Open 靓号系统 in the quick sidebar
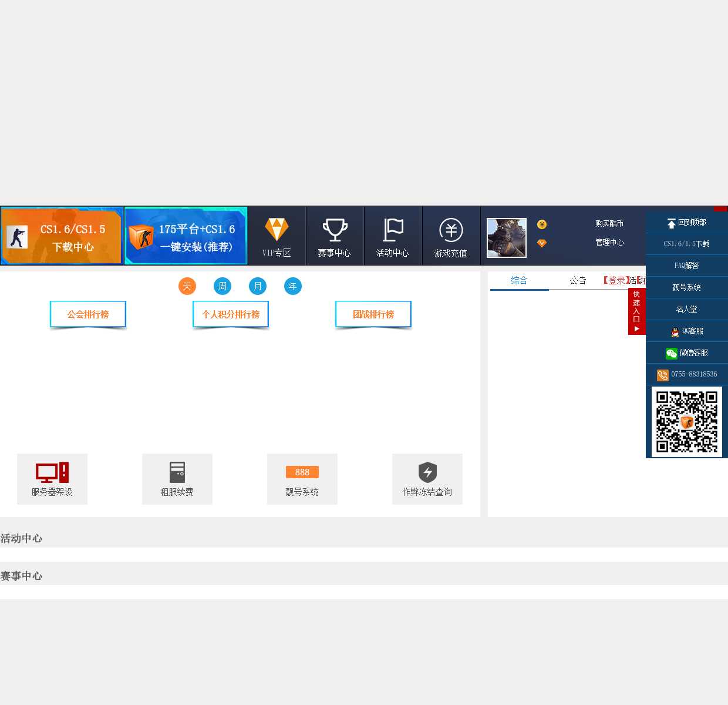The image size is (728, 705). (x=687, y=287)
